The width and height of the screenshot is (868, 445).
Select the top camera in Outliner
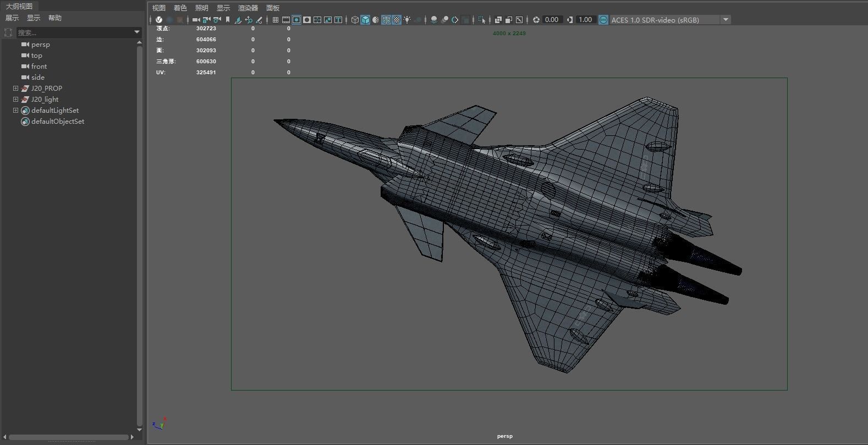(37, 56)
